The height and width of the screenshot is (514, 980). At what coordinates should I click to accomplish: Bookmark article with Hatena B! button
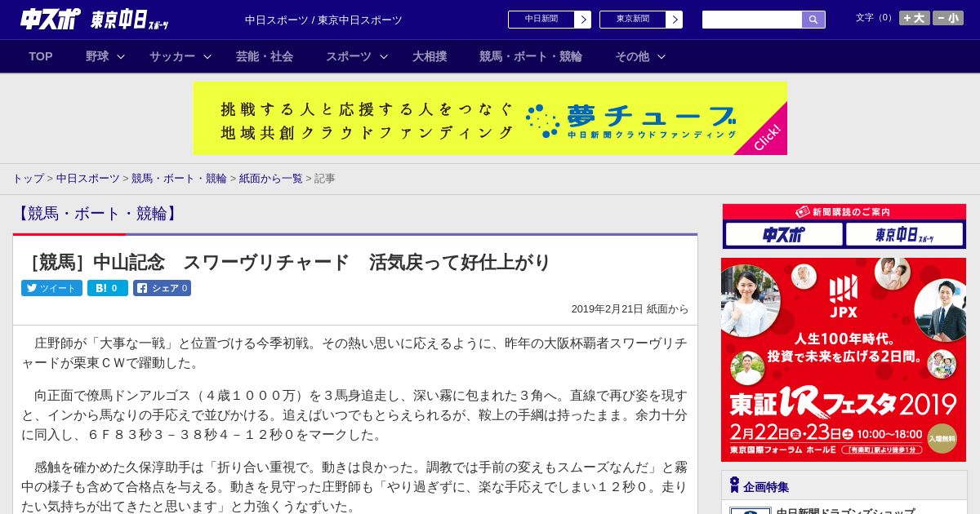[x=108, y=288]
